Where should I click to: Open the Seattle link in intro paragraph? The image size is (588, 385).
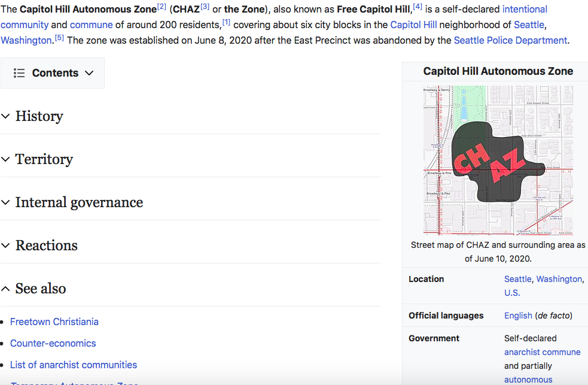[x=529, y=25]
